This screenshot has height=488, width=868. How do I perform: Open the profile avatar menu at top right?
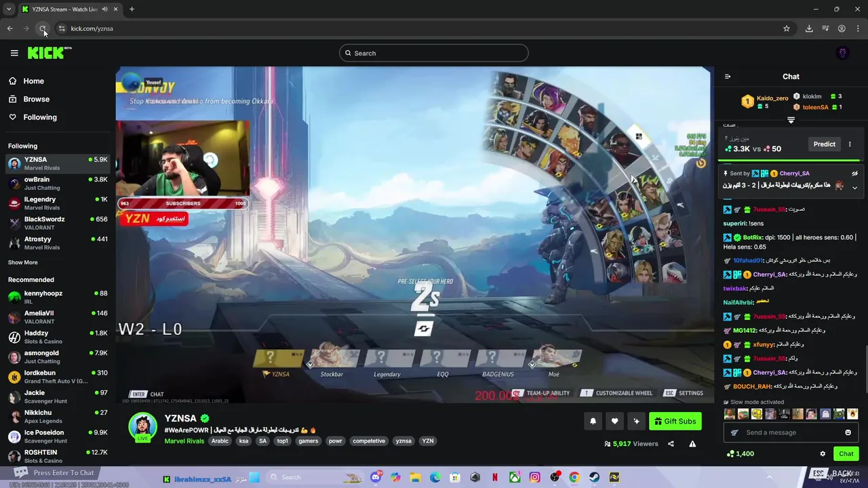click(843, 53)
